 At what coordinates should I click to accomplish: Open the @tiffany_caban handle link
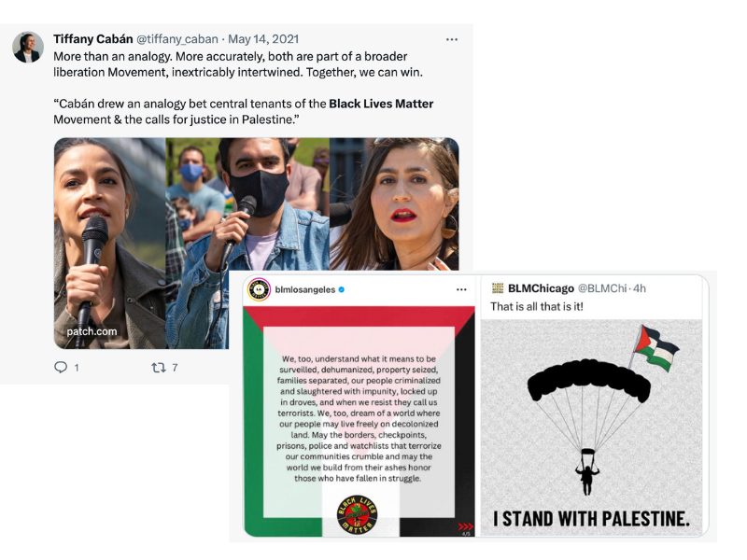177,39
